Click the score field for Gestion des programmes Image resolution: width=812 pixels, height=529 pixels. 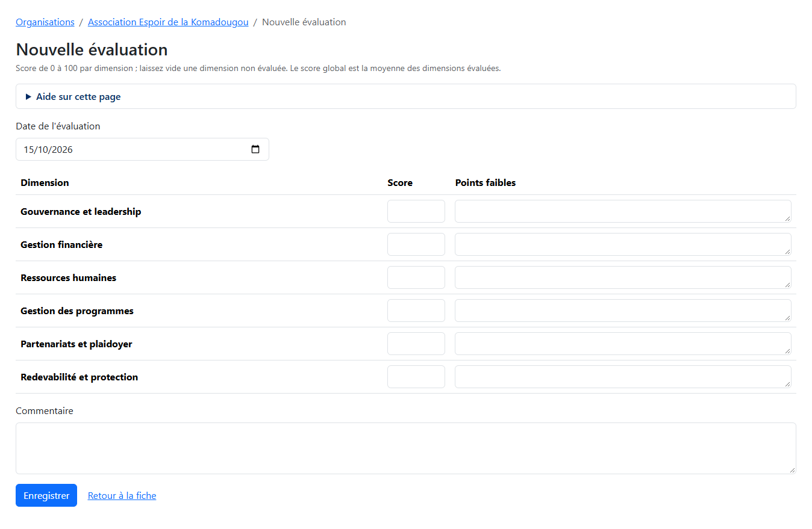click(416, 311)
